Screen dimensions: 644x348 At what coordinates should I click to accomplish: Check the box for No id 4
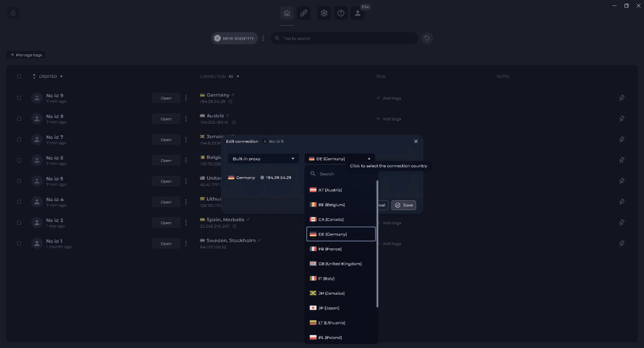19,202
